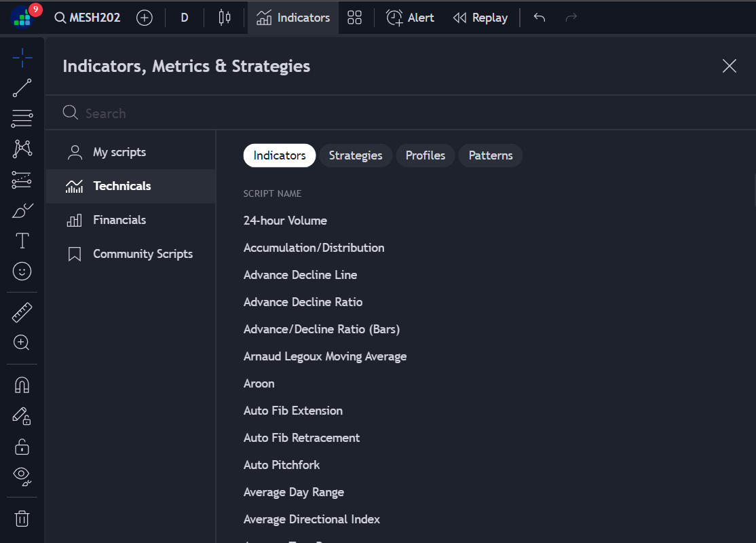Screen dimensions: 756x543
Task: Open the My scripts category
Action: [131, 153]
